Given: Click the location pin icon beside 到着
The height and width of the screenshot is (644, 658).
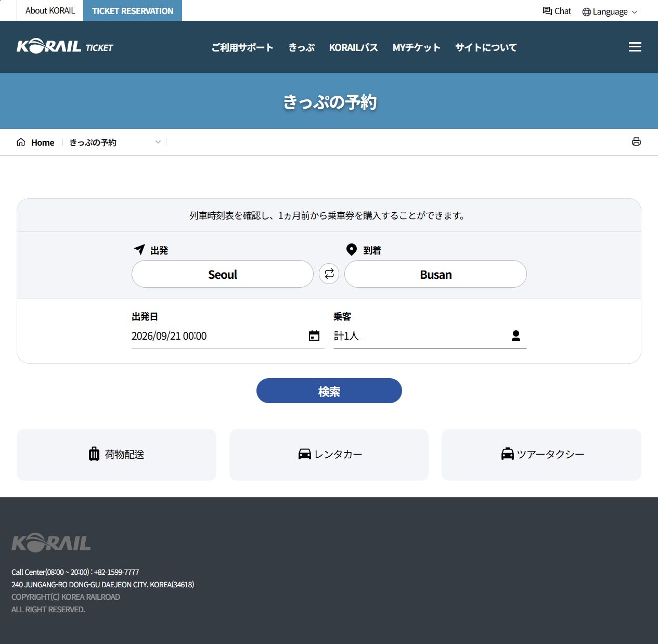Looking at the screenshot, I should point(352,250).
